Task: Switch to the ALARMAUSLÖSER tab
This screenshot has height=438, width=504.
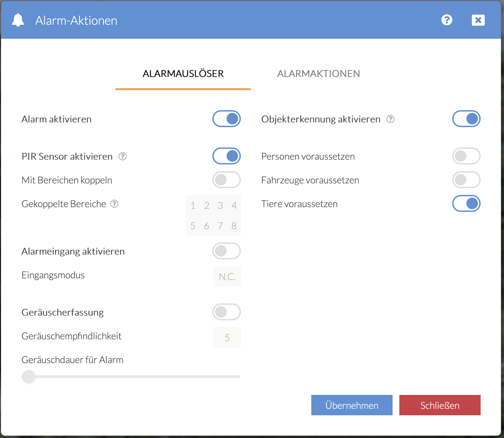Action: point(183,74)
